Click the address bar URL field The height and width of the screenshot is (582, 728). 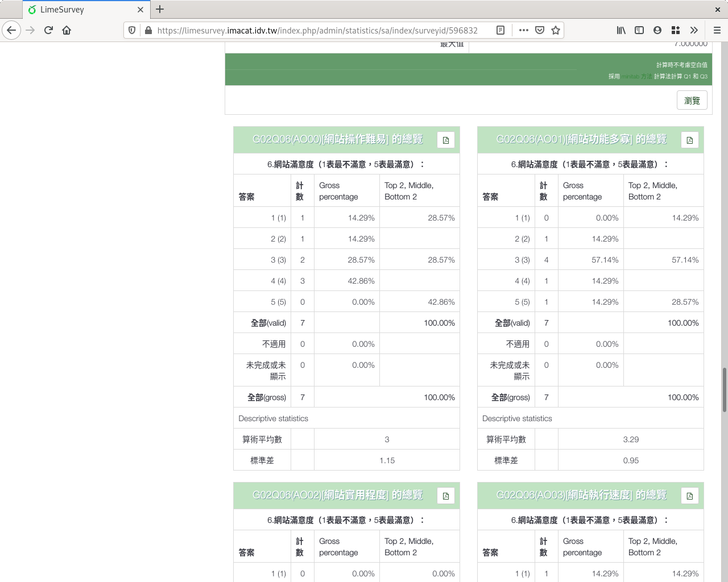[317, 30]
